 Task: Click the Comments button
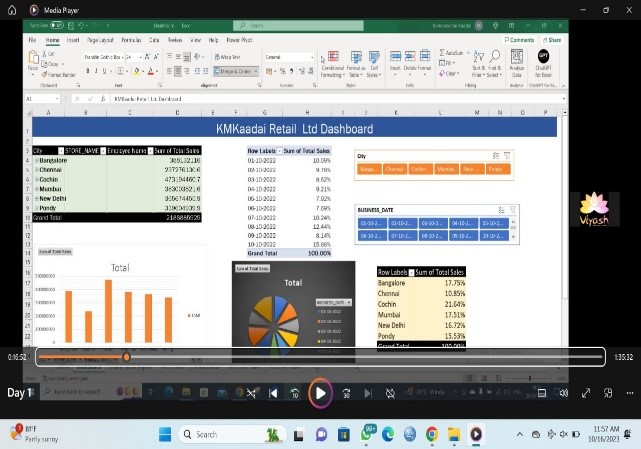[x=519, y=40]
